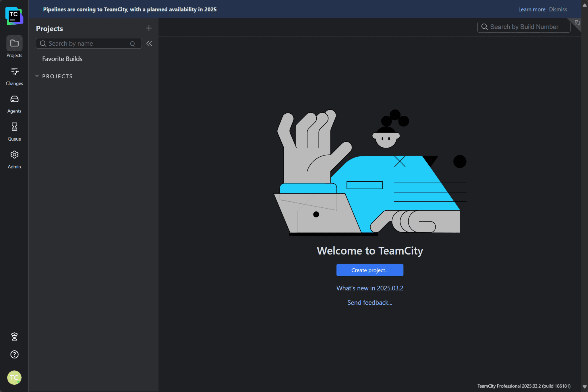View the build Queue
This screenshot has height=392, width=588.
pyautogui.click(x=14, y=129)
